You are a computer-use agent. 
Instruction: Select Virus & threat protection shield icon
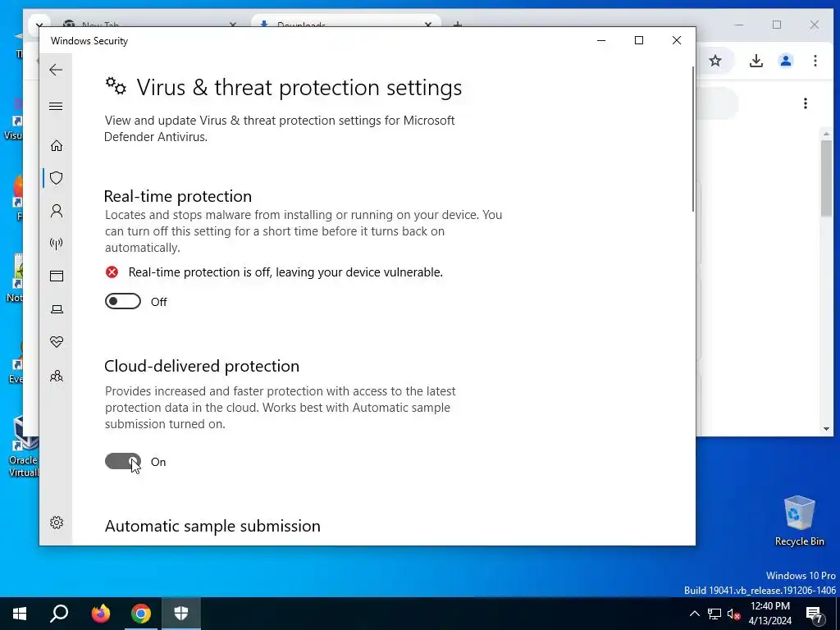click(57, 178)
